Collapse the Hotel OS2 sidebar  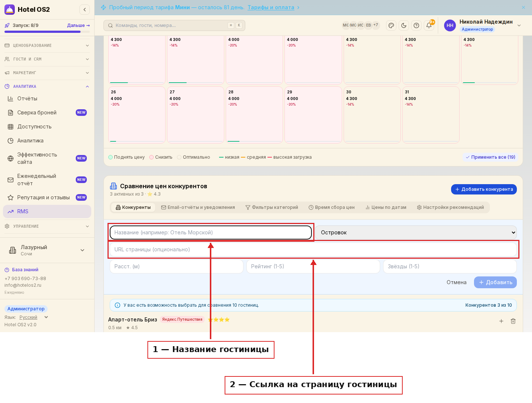[x=85, y=10]
